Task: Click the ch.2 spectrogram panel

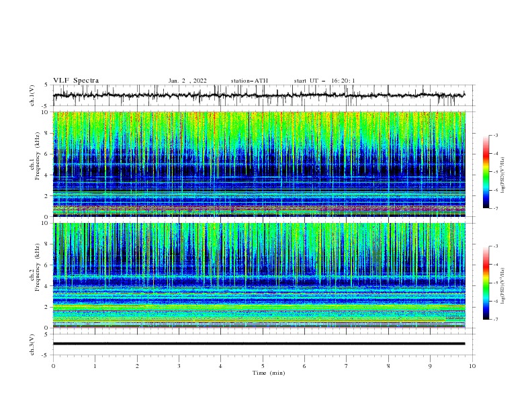Action: pyautogui.click(x=259, y=275)
